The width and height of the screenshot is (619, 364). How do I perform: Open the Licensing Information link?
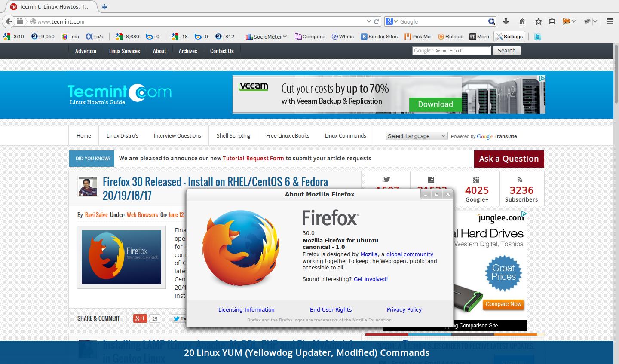(x=246, y=309)
